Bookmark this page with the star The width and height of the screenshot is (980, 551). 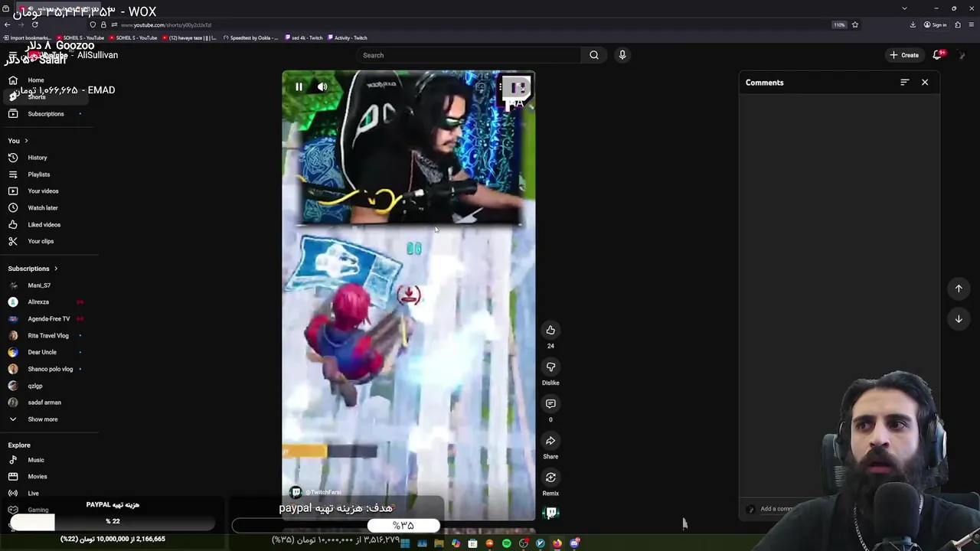[855, 24]
